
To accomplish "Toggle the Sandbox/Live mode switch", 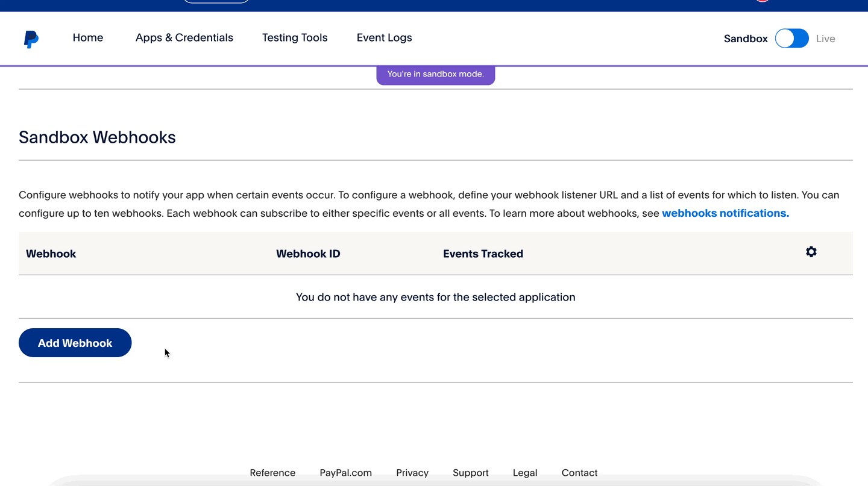I will click(x=791, y=39).
